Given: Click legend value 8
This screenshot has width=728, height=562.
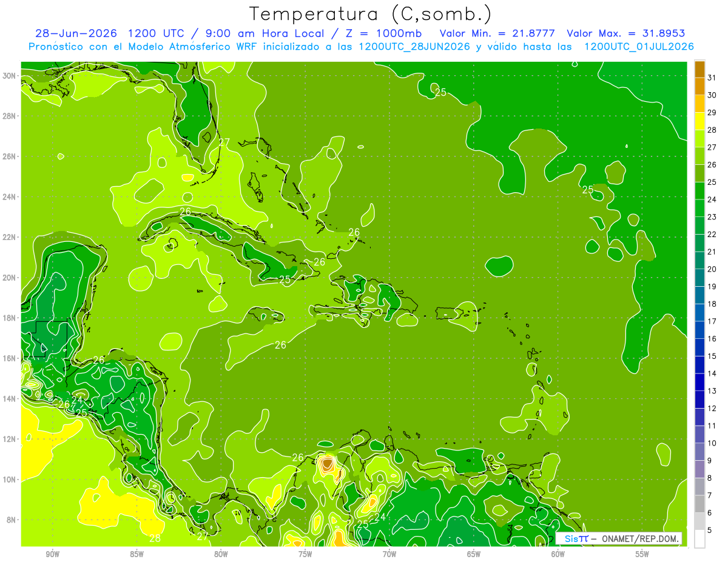Looking at the screenshot, I should pyautogui.click(x=710, y=478).
